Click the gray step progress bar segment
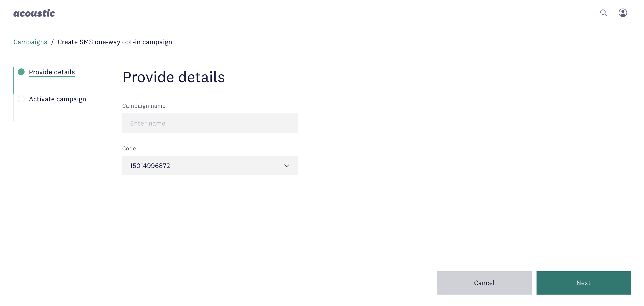644x306 pixels. pos(14,107)
